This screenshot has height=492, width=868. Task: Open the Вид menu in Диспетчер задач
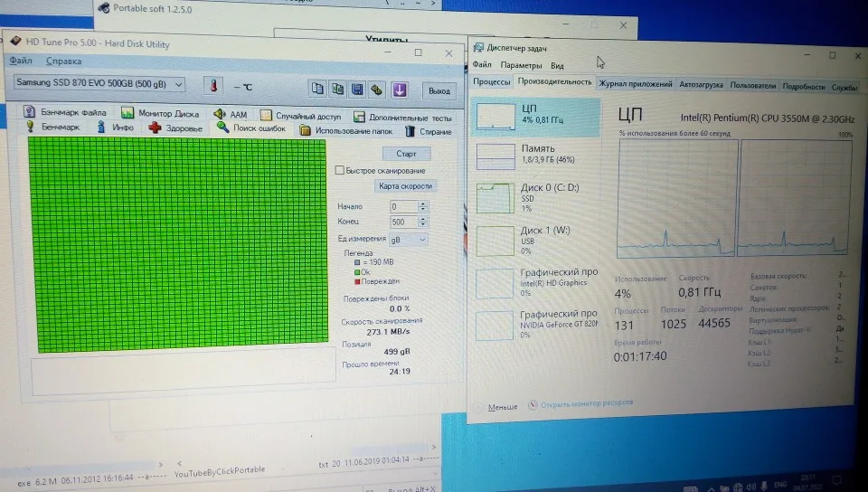tap(557, 66)
